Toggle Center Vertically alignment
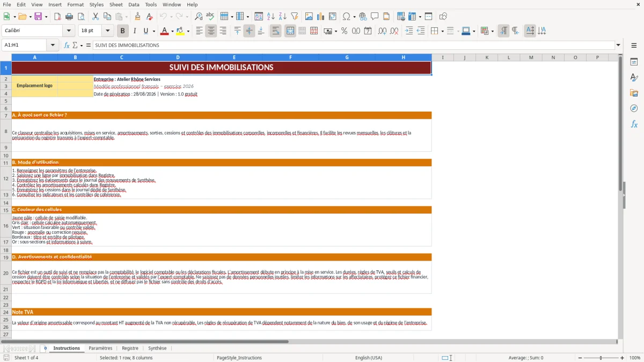 coord(249,31)
